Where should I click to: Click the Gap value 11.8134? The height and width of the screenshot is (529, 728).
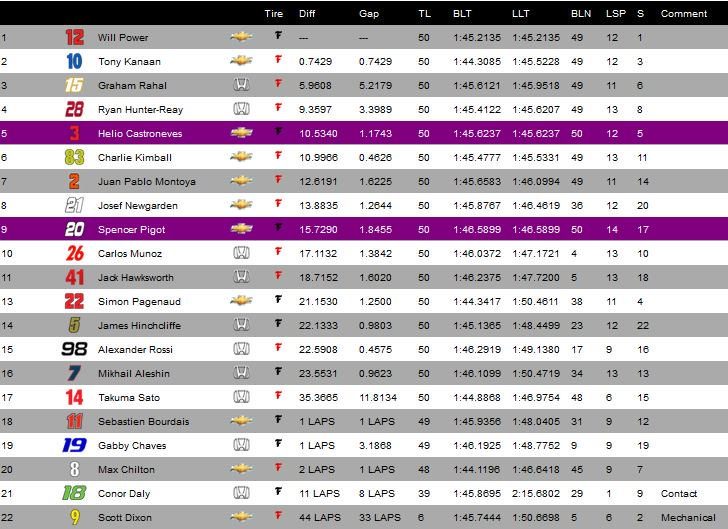[x=378, y=398]
